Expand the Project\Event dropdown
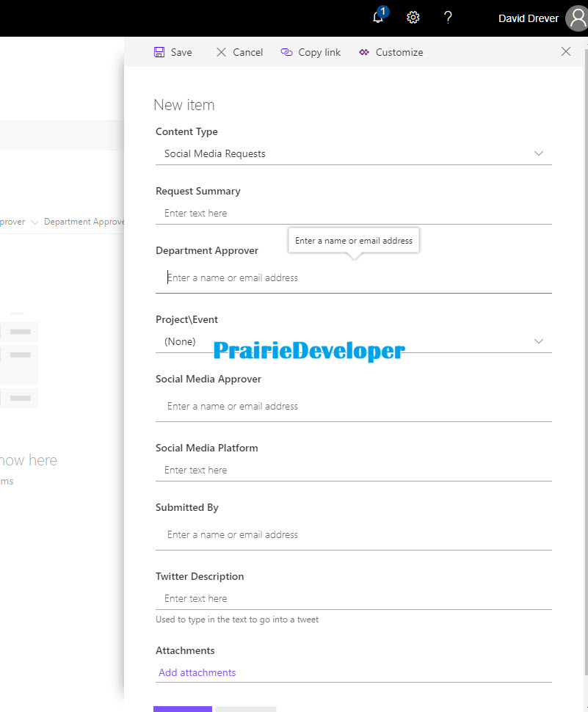Screen dimensions: 588x712 point(354,341)
